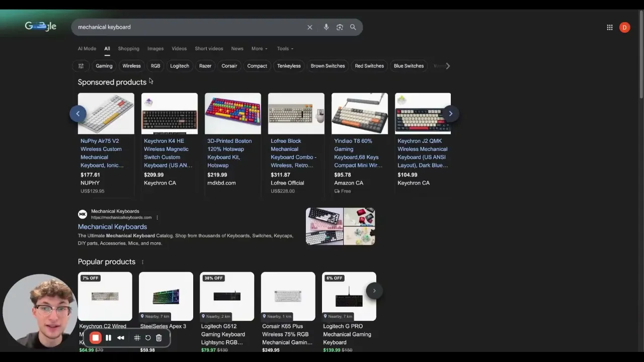Screen dimensions: 644x362
Task: Click the Yindiao T8 keyboard image
Action: coord(360,114)
